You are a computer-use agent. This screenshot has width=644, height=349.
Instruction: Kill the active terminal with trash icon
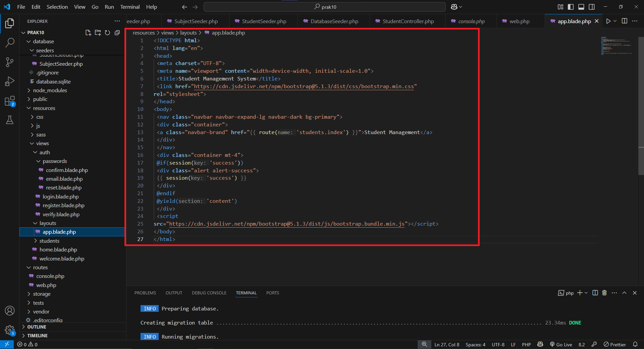[x=604, y=293]
